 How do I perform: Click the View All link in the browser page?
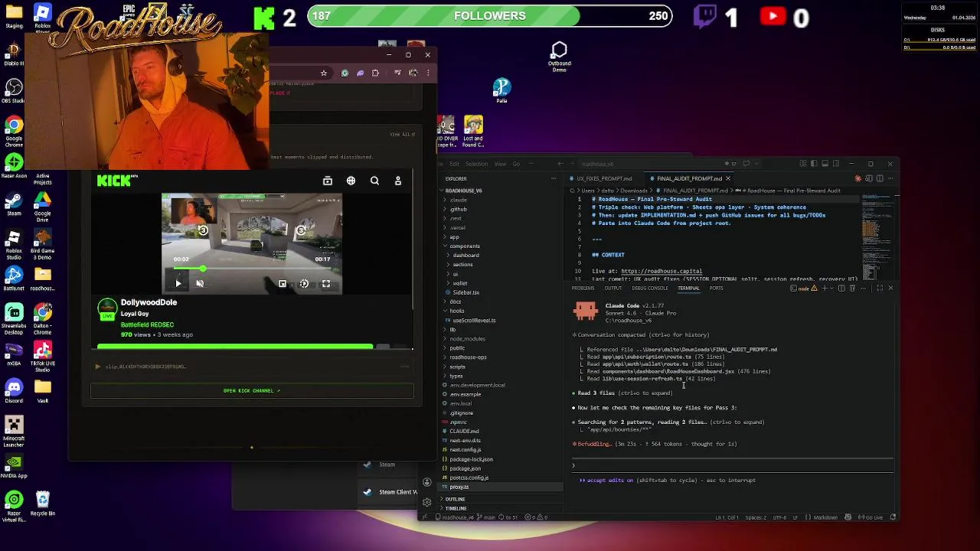point(402,135)
